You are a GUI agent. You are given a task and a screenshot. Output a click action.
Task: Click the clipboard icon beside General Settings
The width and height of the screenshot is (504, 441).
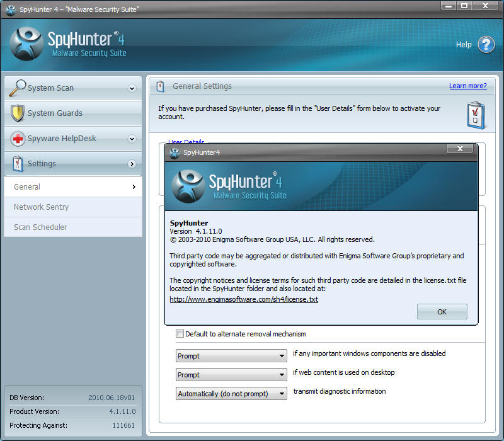(160, 86)
